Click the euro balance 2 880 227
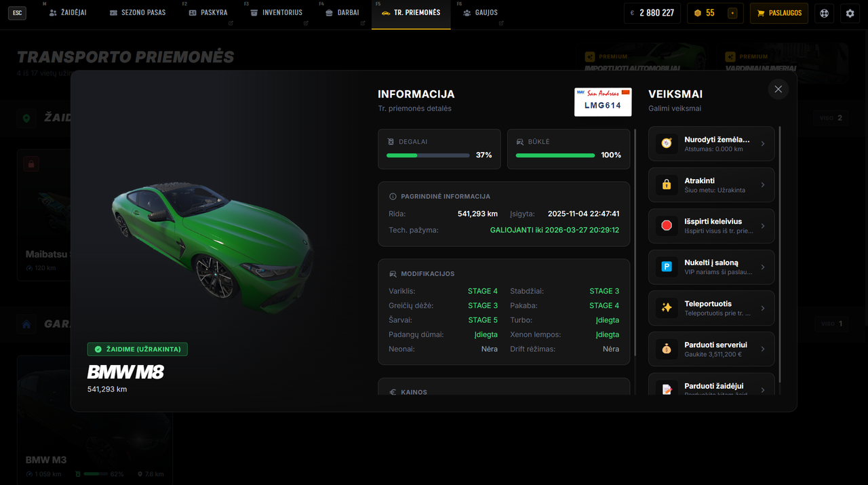 tap(652, 13)
